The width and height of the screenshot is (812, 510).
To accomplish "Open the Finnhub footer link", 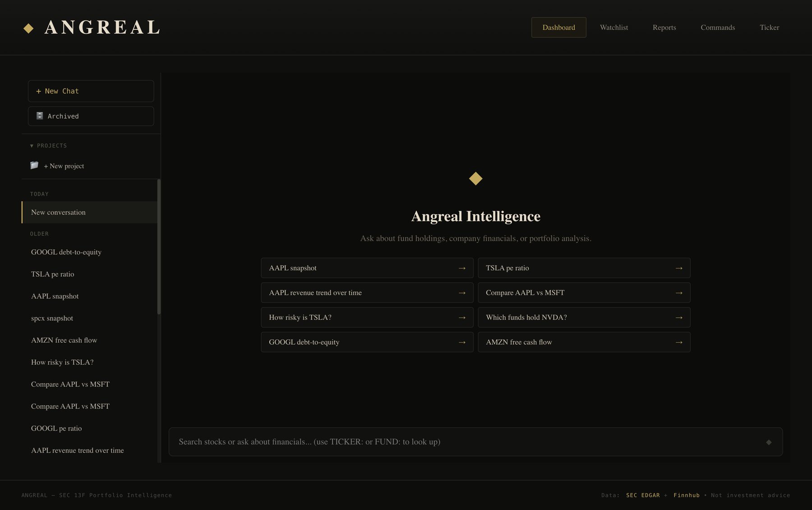I will point(687,495).
